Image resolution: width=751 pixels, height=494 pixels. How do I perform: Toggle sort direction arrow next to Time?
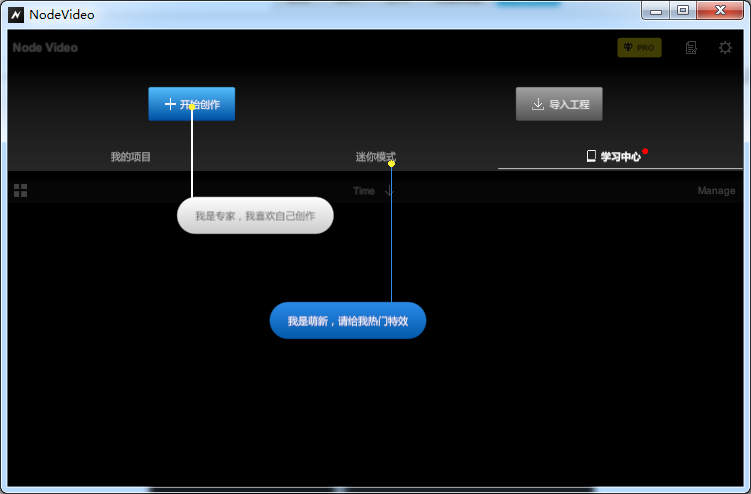tap(389, 191)
